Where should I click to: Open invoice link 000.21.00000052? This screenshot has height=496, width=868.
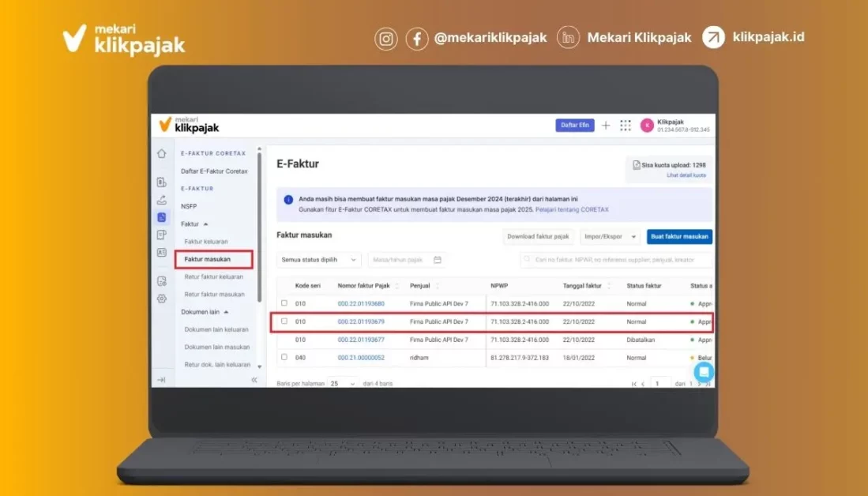(x=361, y=358)
